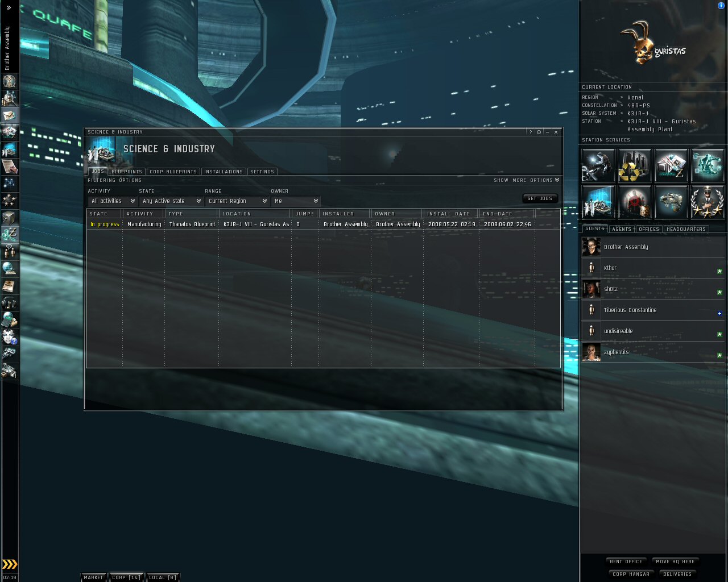Viewport: 728px width, 582px height.
Task: Sort jobs by the End Date column header
Action: (506, 214)
